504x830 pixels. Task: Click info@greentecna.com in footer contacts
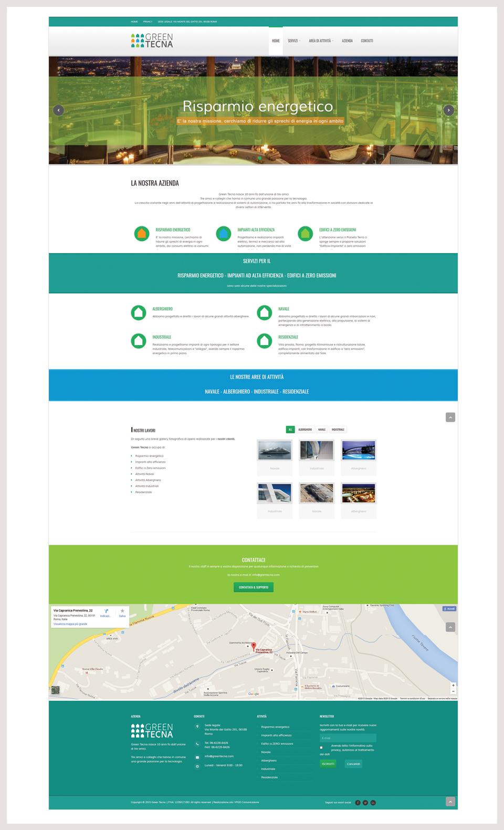coord(219,756)
